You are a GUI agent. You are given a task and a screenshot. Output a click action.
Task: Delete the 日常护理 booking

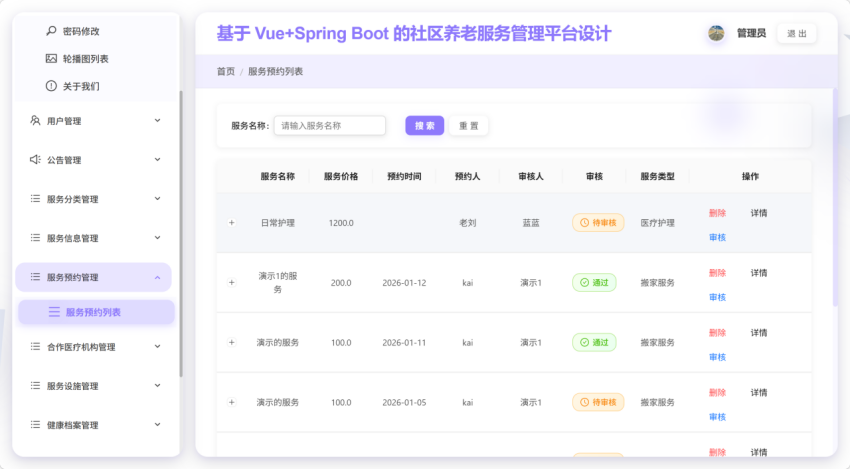(717, 213)
